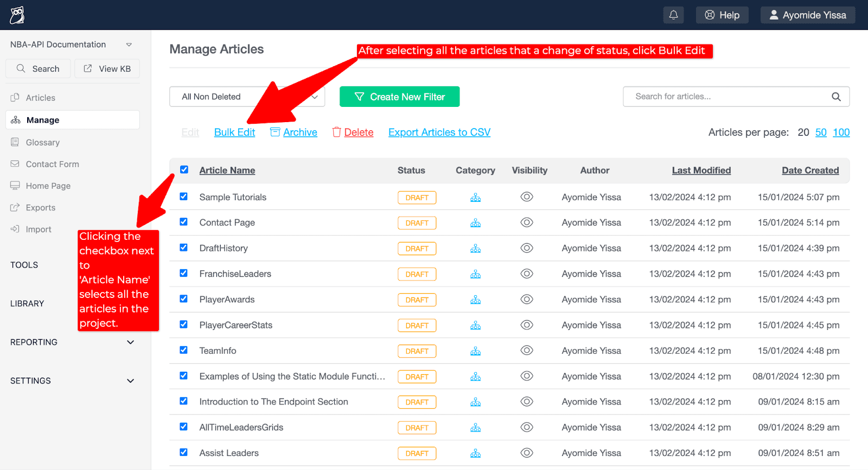Click the category icon for TeamInfo
The height and width of the screenshot is (470, 868).
coord(476,351)
